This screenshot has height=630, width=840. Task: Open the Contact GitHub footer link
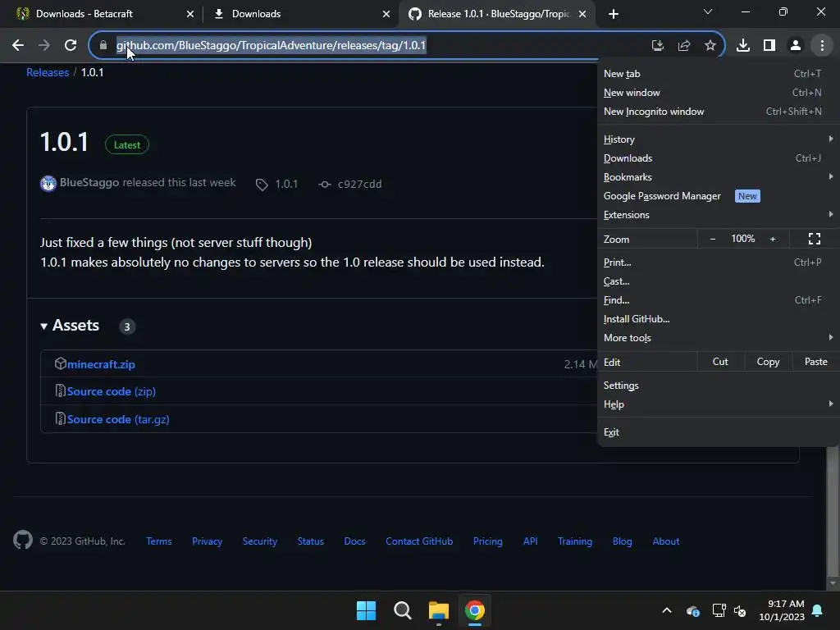click(x=419, y=541)
